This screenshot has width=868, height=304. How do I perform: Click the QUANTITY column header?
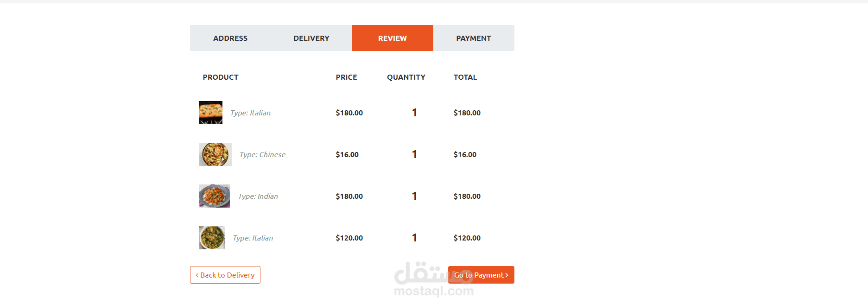[x=406, y=77]
